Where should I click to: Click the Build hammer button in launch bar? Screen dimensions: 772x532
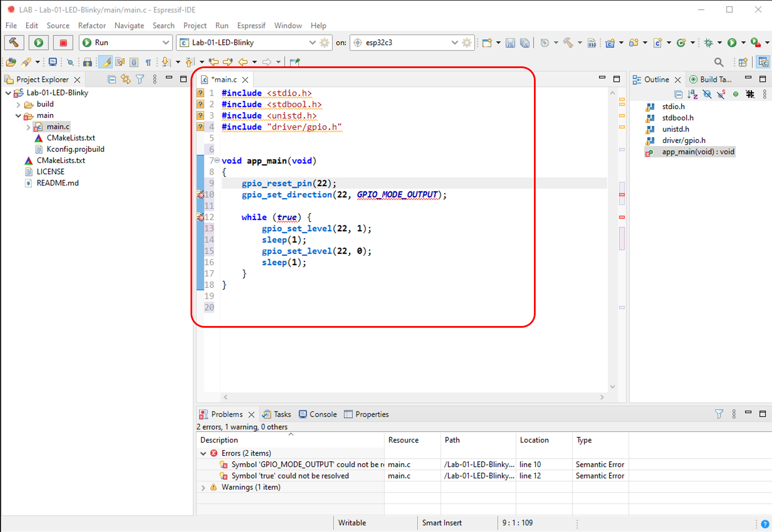coord(14,42)
